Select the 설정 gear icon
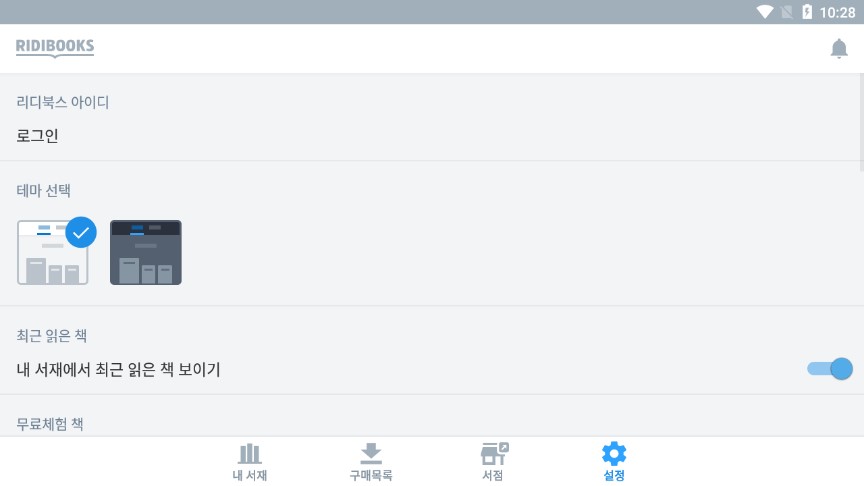Viewport: 864px width, 486px height. coord(614,453)
